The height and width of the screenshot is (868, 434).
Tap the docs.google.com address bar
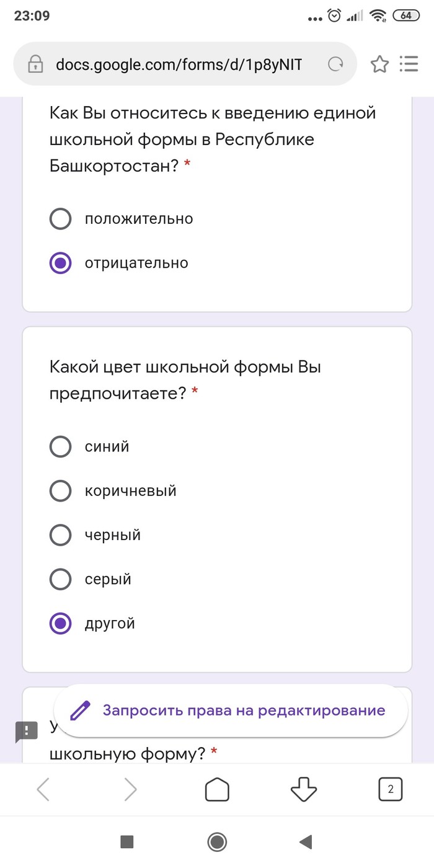pos(179,64)
